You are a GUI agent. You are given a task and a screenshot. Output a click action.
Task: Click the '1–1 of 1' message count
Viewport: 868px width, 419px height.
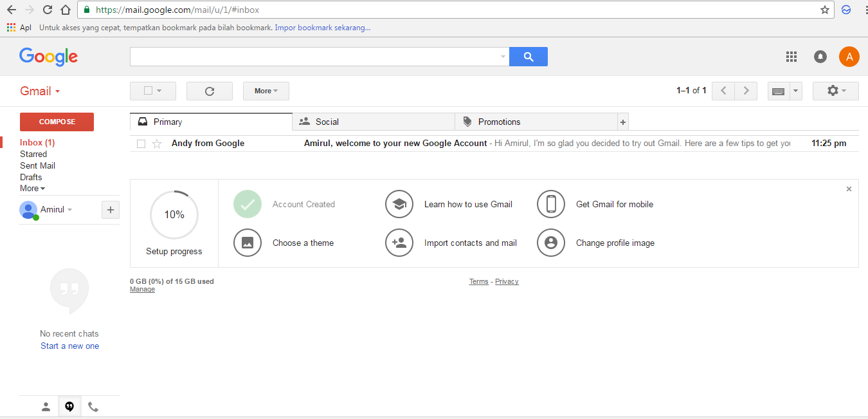pyautogui.click(x=691, y=91)
